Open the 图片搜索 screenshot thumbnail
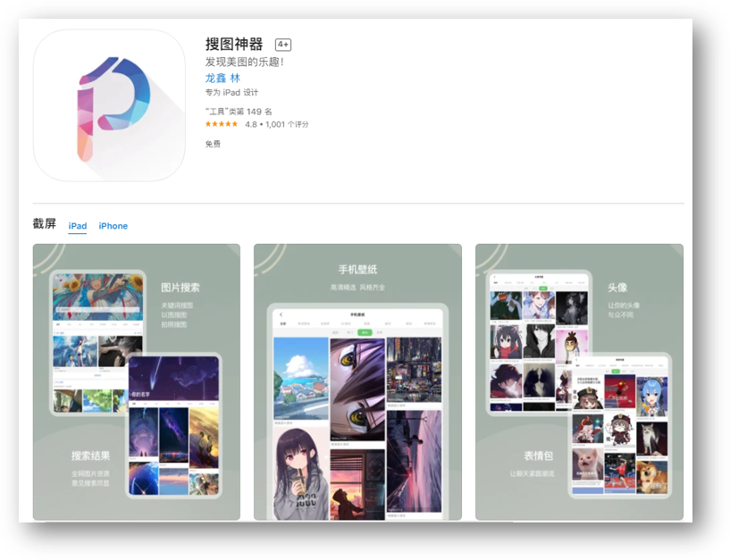This screenshot has width=730, height=560. pos(137,381)
